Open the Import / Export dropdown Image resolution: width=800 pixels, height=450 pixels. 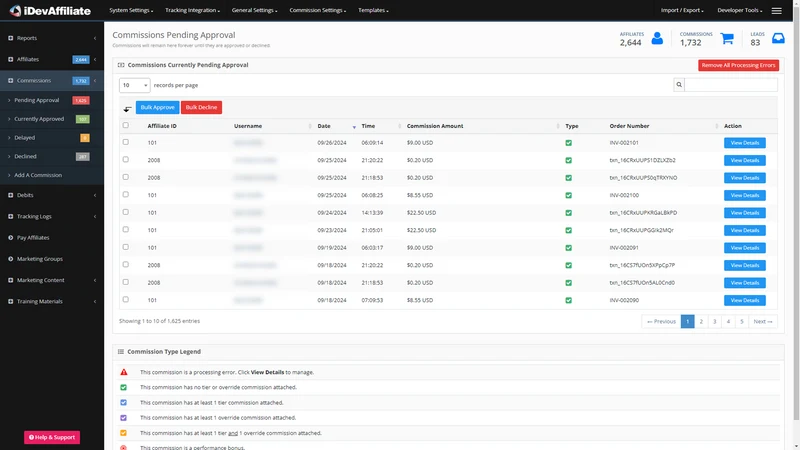tap(682, 10)
